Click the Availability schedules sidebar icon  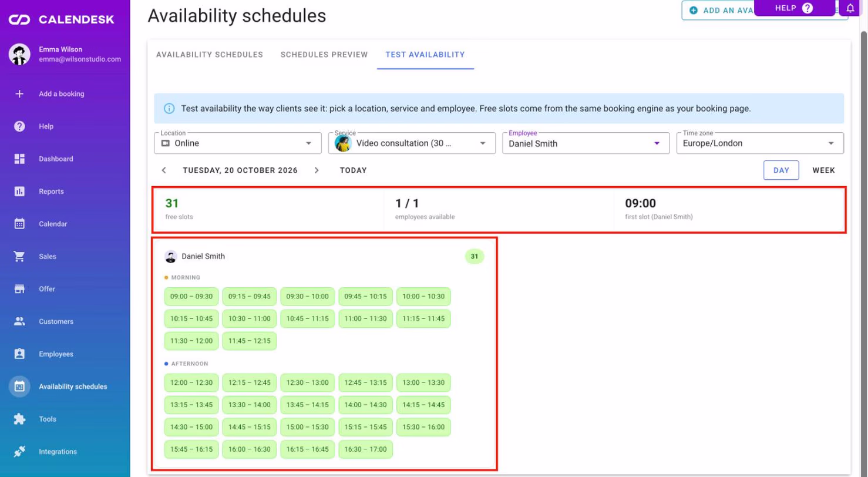pyautogui.click(x=19, y=387)
